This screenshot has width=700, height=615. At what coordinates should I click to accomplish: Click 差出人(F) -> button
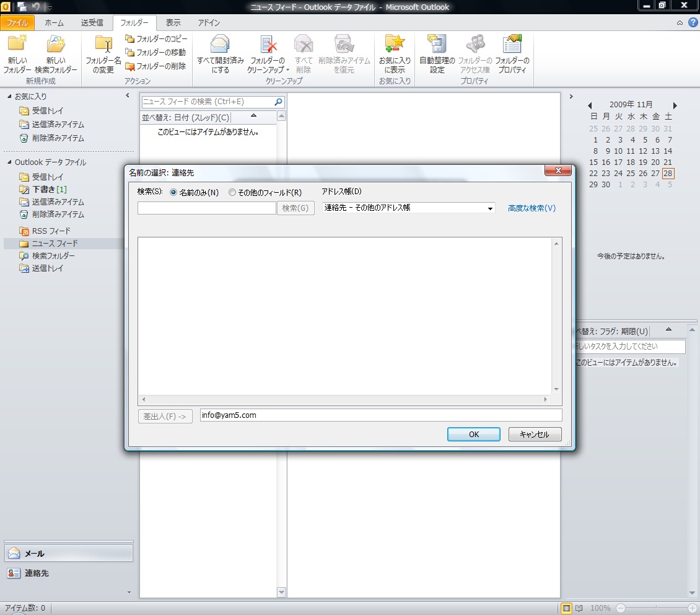coord(165,416)
